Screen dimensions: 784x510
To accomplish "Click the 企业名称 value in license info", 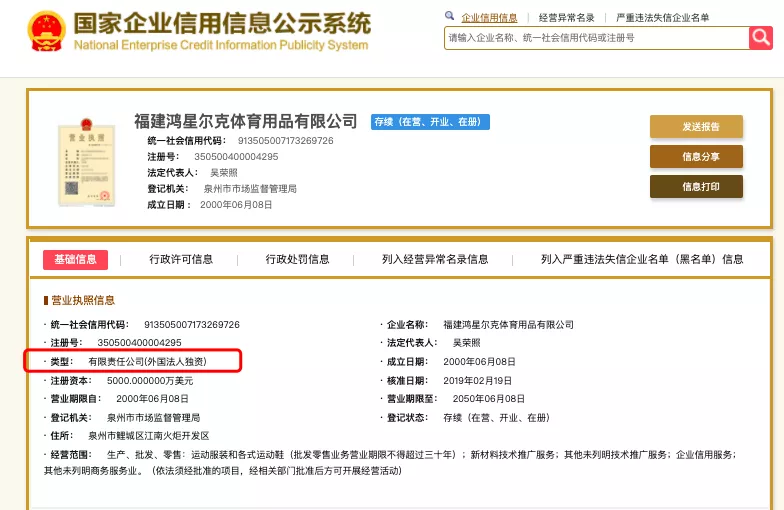I will pos(508,324).
